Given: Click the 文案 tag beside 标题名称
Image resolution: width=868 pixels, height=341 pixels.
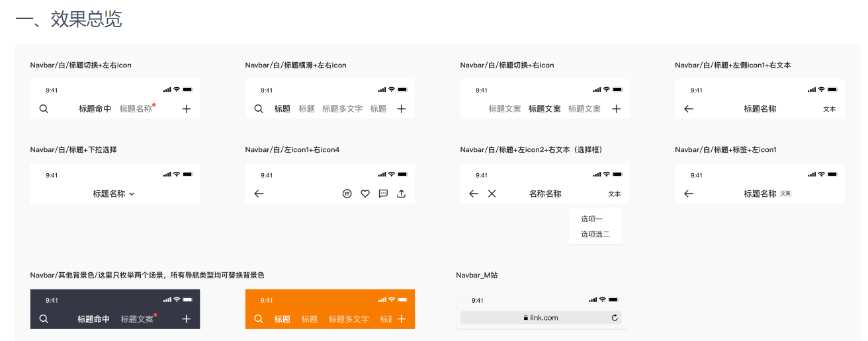Looking at the screenshot, I should (785, 194).
